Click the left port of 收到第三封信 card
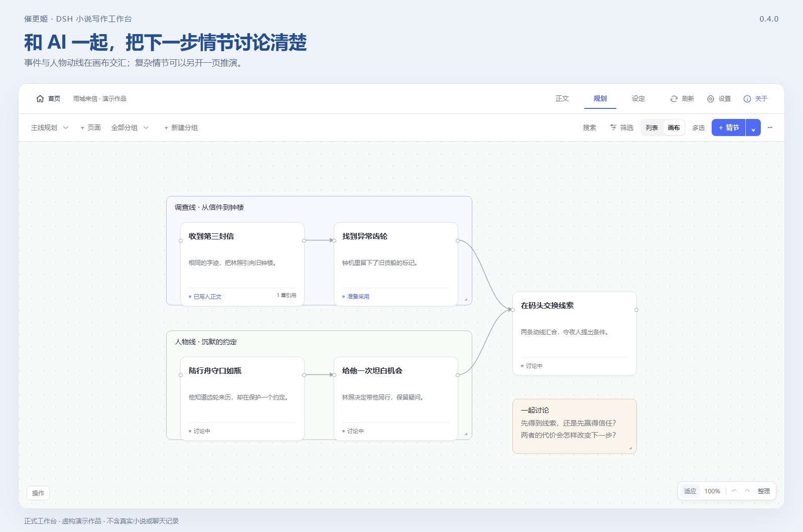Screen dimensions: 803x532 [181, 240]
